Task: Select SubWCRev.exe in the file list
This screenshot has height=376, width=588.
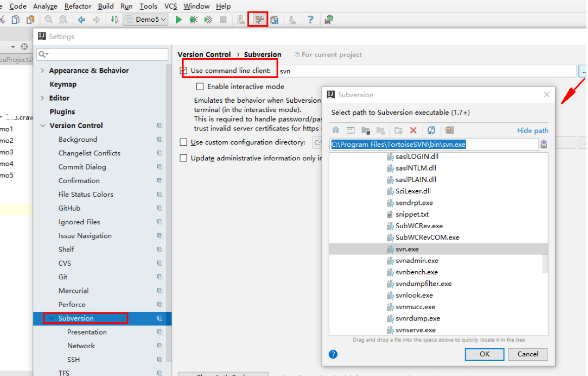Action: pyautogui.click(x=419, y=226)
